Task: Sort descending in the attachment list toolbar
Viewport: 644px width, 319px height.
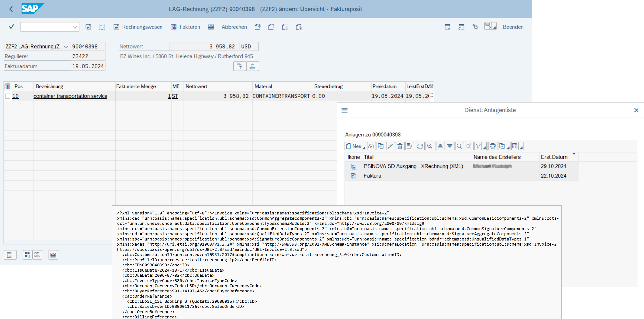Action: click(x=450, y=146)
